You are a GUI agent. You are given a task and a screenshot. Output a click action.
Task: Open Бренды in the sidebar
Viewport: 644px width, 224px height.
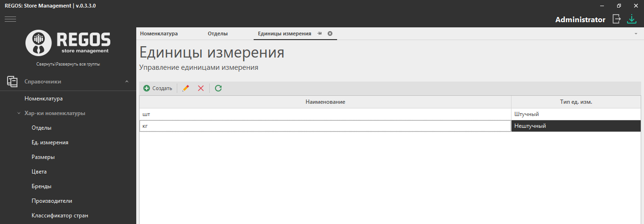pos(41,186)
